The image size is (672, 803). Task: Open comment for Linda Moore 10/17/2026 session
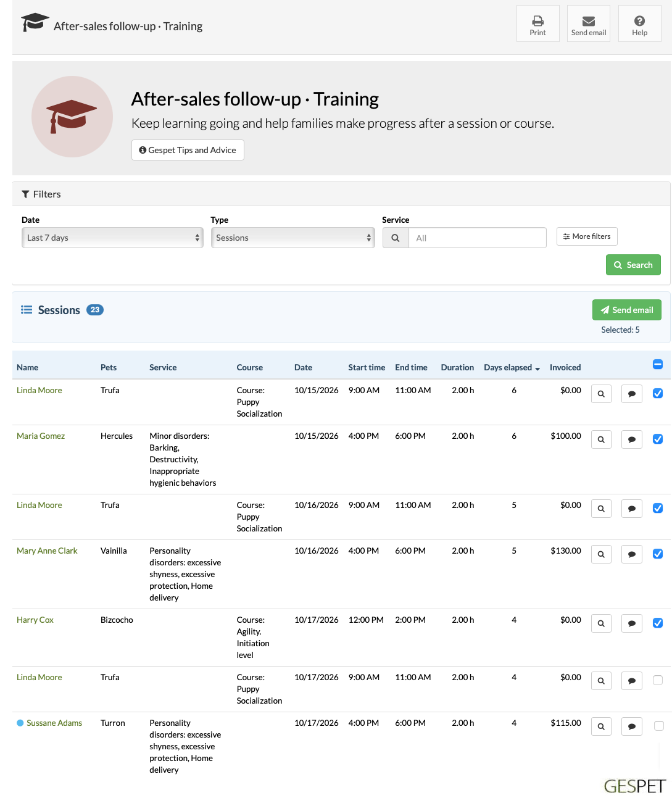pyautogui.click(x=631, y=681)
